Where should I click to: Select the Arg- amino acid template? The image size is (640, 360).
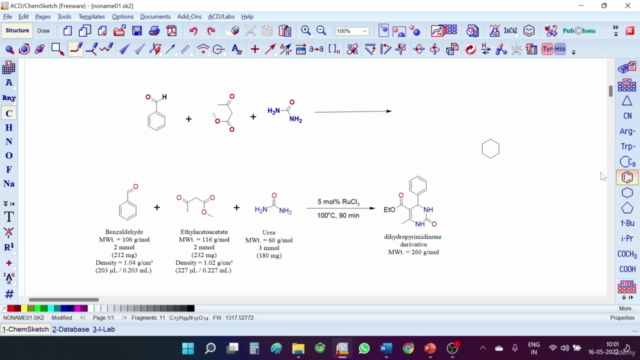[627, 131]
